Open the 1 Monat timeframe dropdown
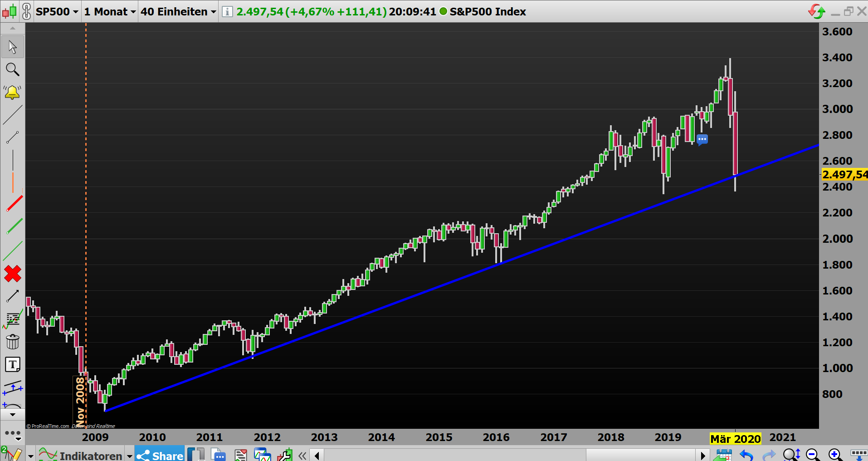The height and width of the screenshot is (461, 868). 110,11
